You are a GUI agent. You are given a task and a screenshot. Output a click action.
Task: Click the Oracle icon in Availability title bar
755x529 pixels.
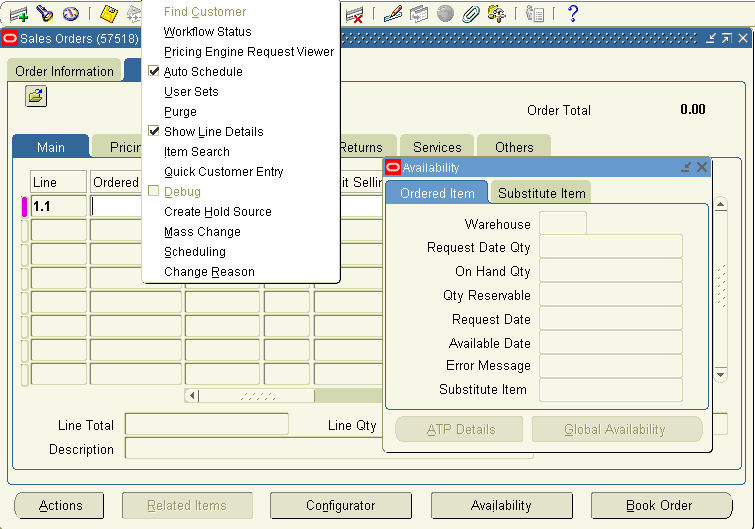pyautogui.click(x=393, y=167)
